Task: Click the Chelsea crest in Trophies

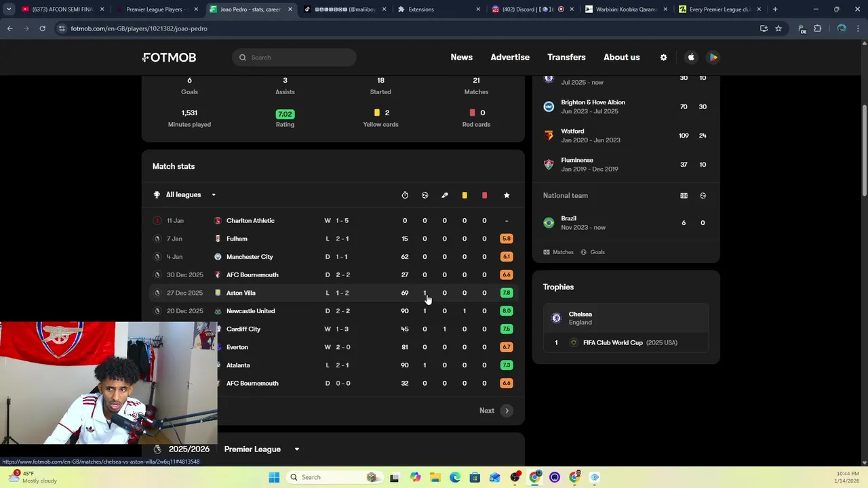Action: click(x=557, y=318)
